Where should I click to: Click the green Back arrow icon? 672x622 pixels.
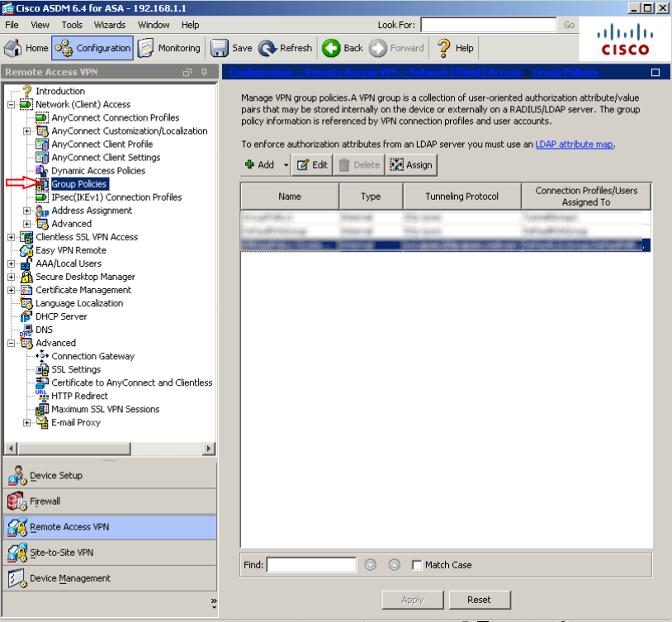pos(331,48)
